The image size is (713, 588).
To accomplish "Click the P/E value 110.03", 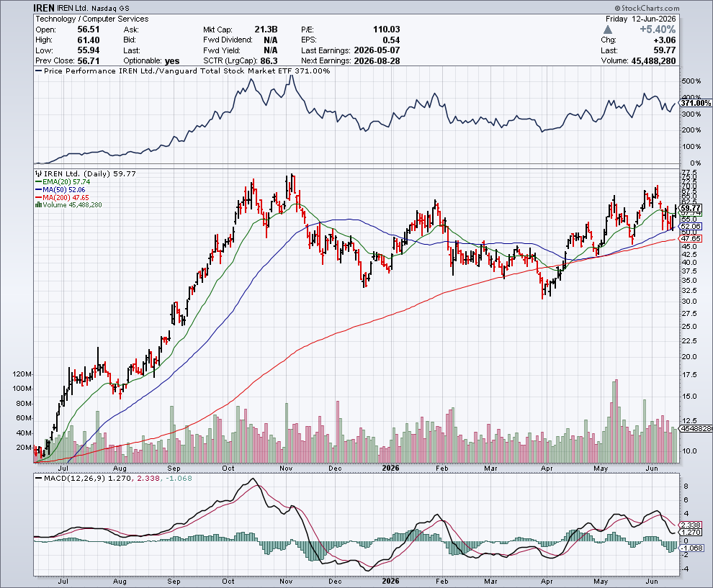I will 387,30.
